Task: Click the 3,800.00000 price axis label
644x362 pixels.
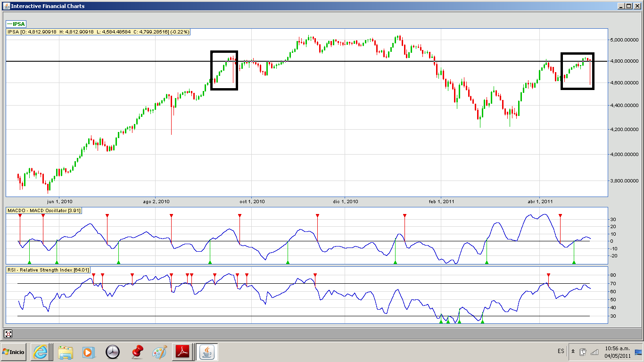Action: (x=625, y=181)
